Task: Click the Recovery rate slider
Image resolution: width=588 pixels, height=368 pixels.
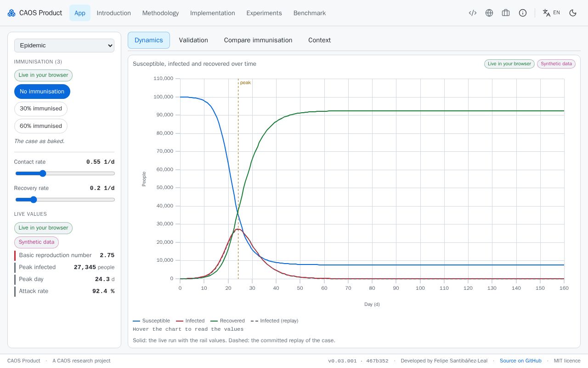Action: [65, 200]
